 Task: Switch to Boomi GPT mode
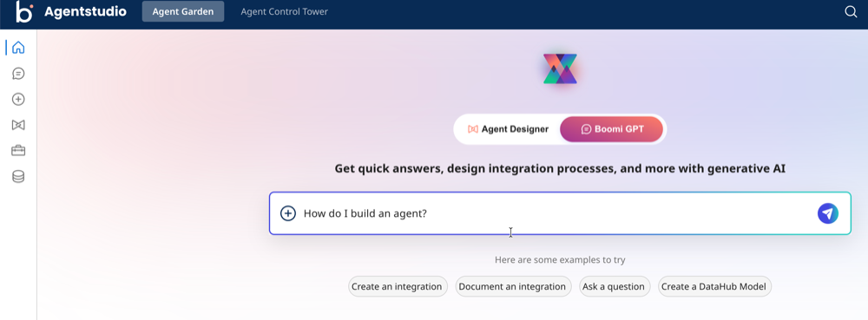click(611, 129)
